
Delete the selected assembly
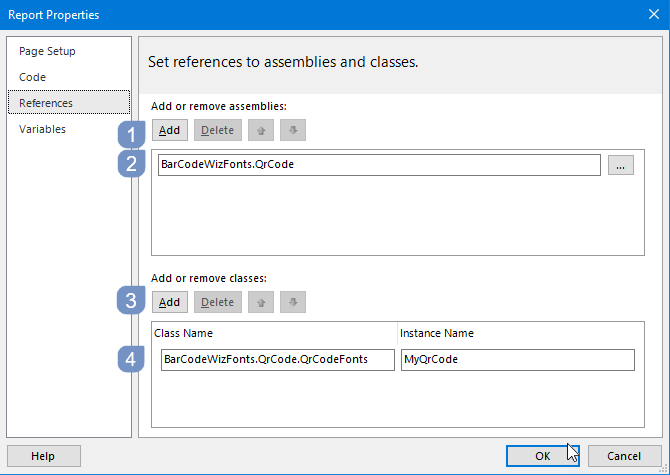click(x=218, y=130)
